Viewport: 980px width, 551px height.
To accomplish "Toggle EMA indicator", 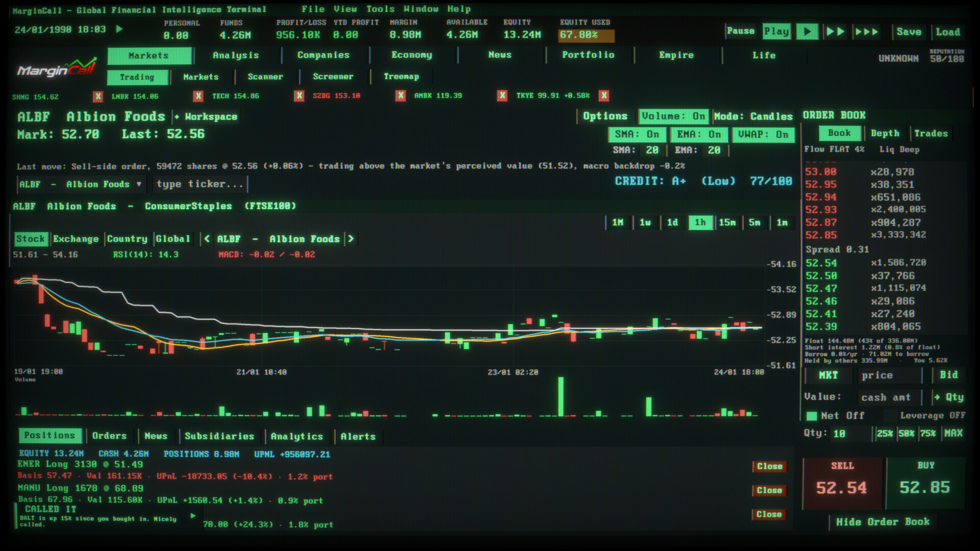I will point(699,135).
